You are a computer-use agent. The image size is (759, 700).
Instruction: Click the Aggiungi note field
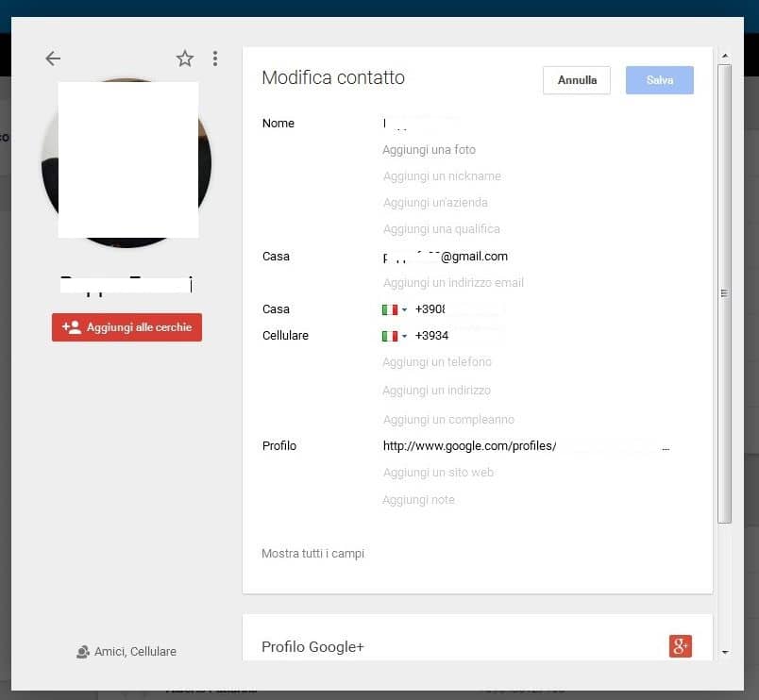(x=418, y=500)
